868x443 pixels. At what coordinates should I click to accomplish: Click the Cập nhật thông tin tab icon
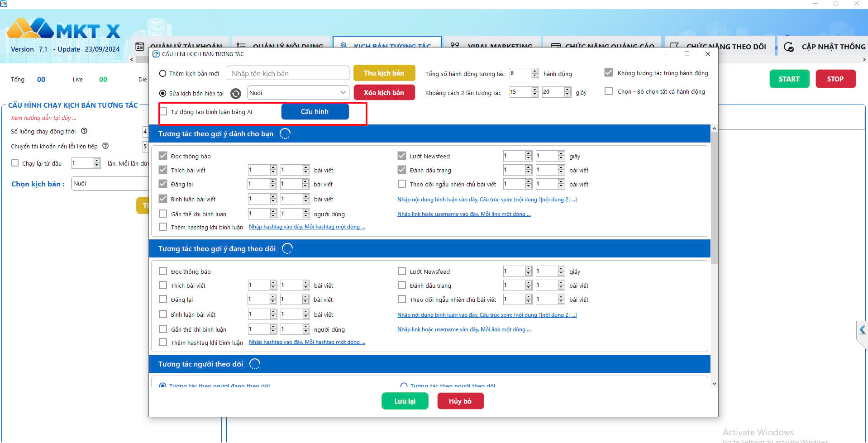(789, 47)
